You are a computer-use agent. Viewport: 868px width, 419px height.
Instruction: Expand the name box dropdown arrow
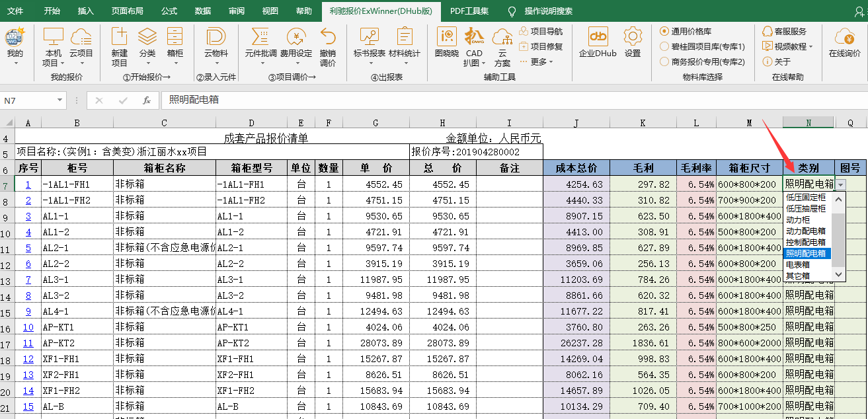60,100
